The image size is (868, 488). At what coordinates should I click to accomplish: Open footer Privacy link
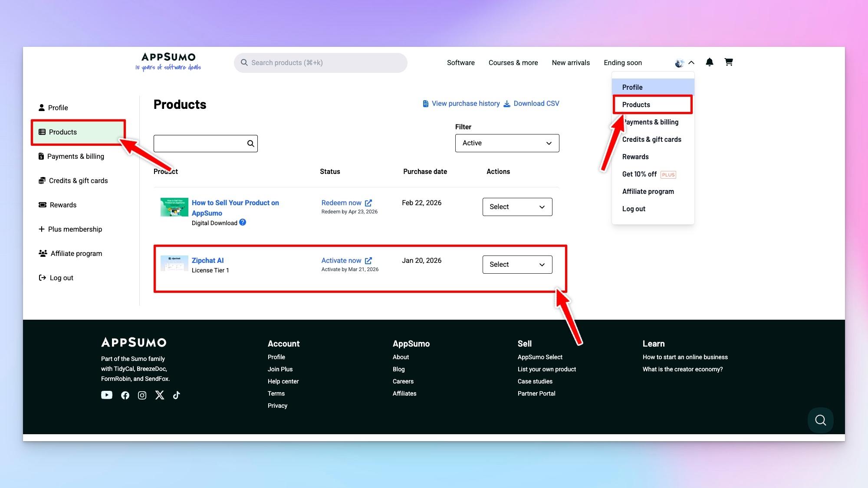(x=277, y=406)
